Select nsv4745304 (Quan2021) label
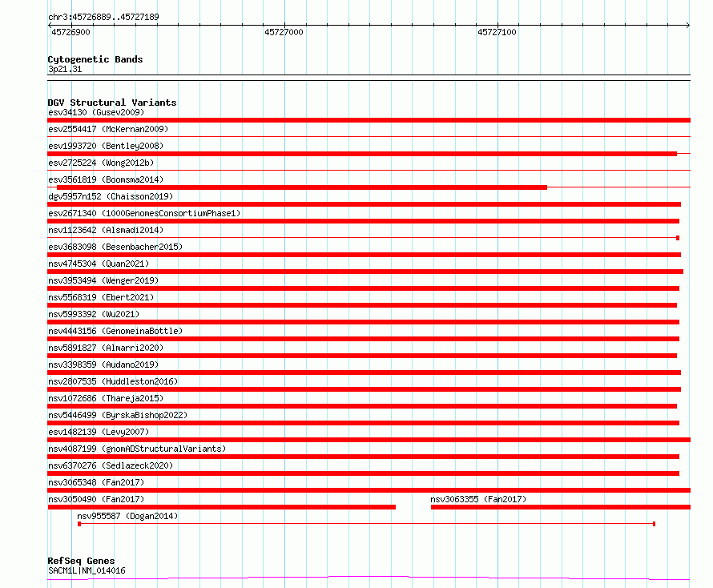 coord(99,264)
